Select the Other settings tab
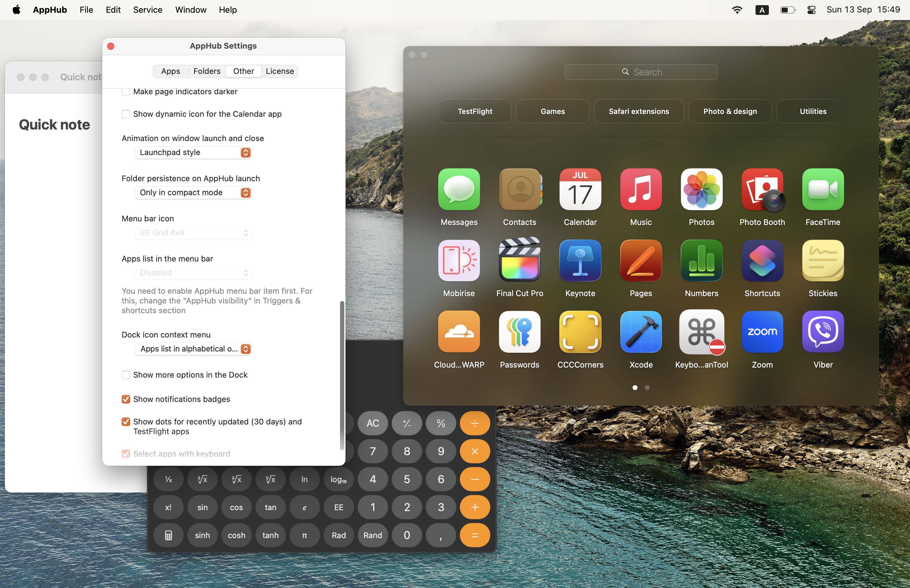 click(x=244, y=71)
